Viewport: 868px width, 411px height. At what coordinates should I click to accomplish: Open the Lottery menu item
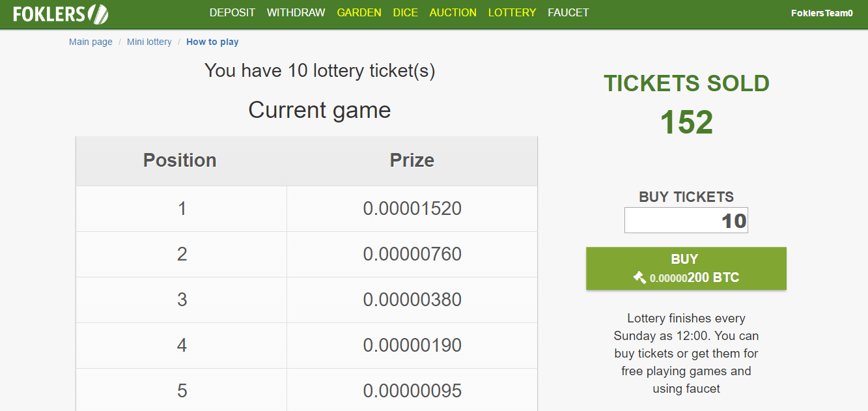coord(512,12)
